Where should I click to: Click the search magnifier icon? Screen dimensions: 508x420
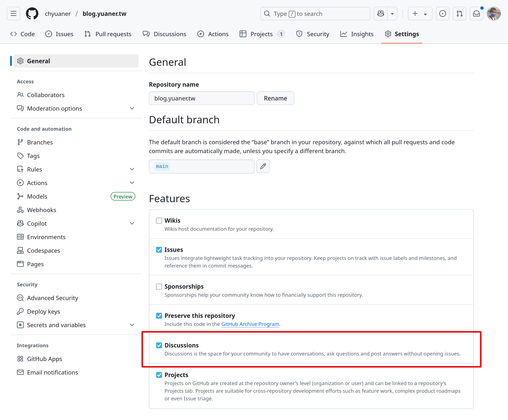[267, 14]
